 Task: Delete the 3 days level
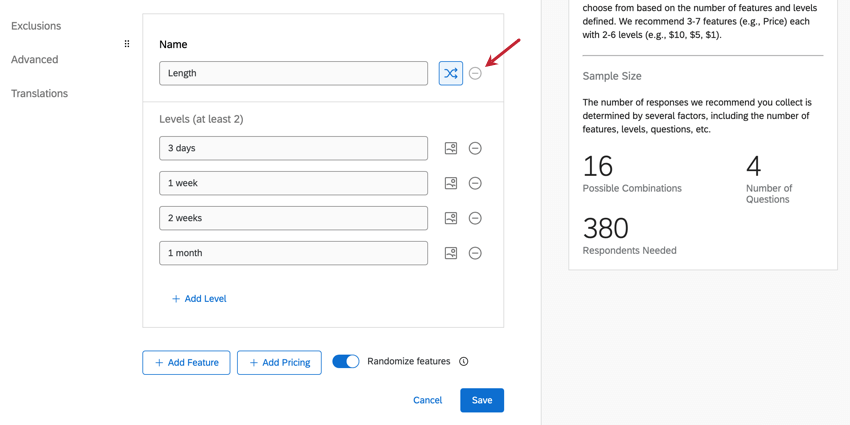pyautogui.click(x=475, y=148)
